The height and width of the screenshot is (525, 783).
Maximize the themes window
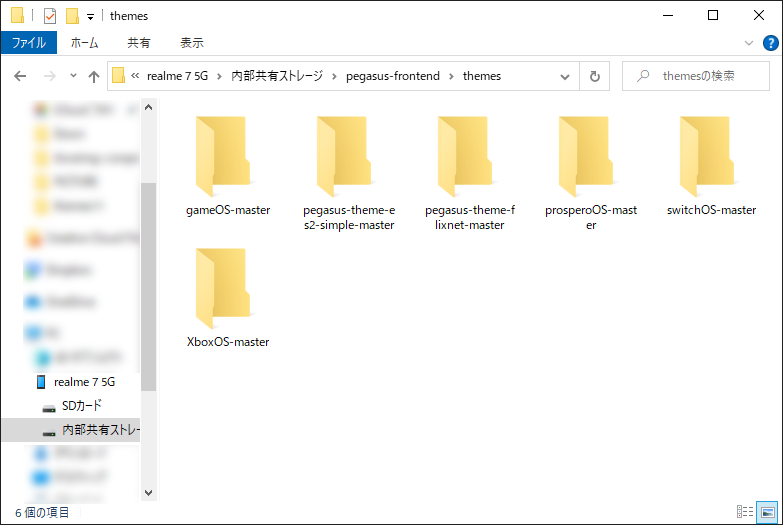[713, 15]
